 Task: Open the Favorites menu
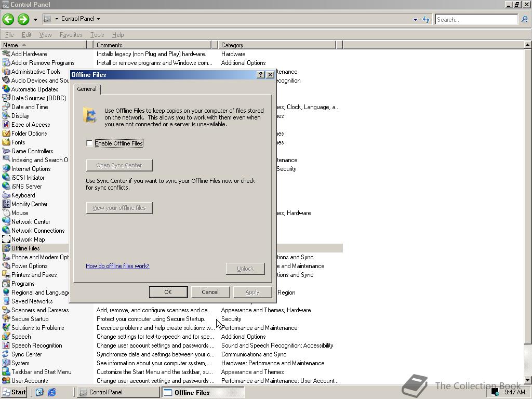pyautogui.click(x=71, y=35)
